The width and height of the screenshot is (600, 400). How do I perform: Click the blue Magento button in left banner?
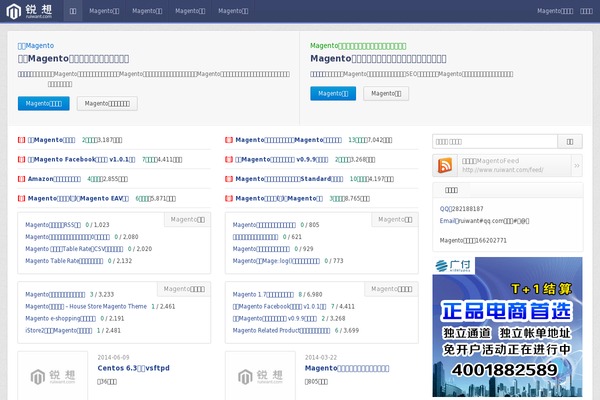click(x=43, y=103)
